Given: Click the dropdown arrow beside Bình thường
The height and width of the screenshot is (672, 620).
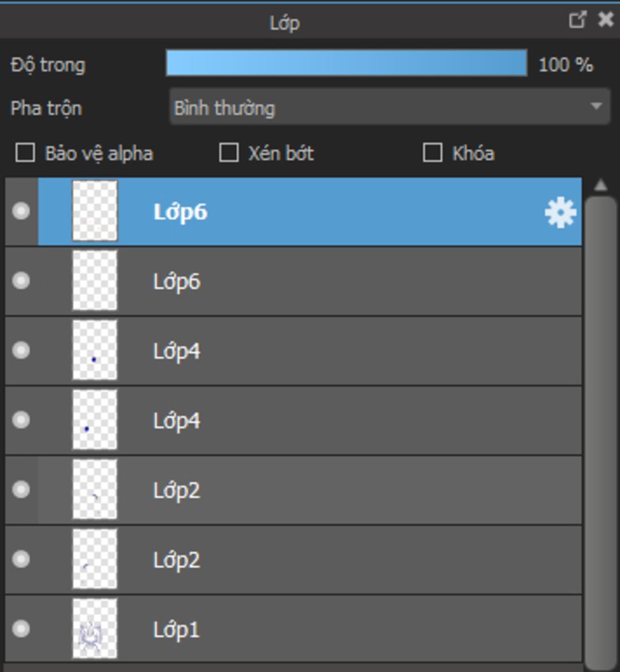Looking at the screenshot, I should 596,107.
